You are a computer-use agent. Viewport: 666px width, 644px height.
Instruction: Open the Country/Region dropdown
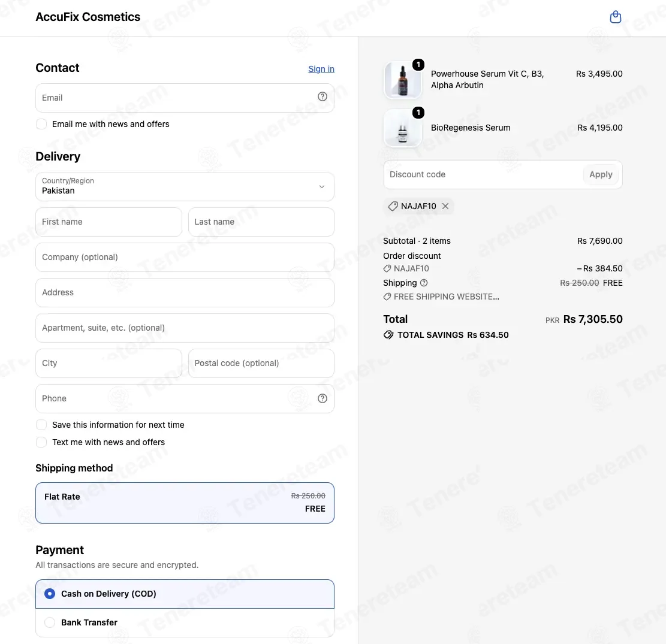pos(185,186)
